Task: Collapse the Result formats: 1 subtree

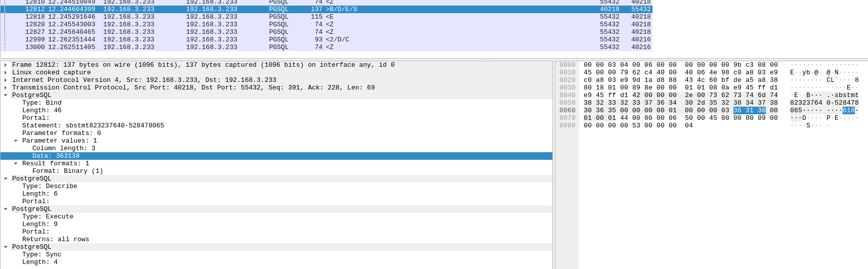Action: (16, 163)
